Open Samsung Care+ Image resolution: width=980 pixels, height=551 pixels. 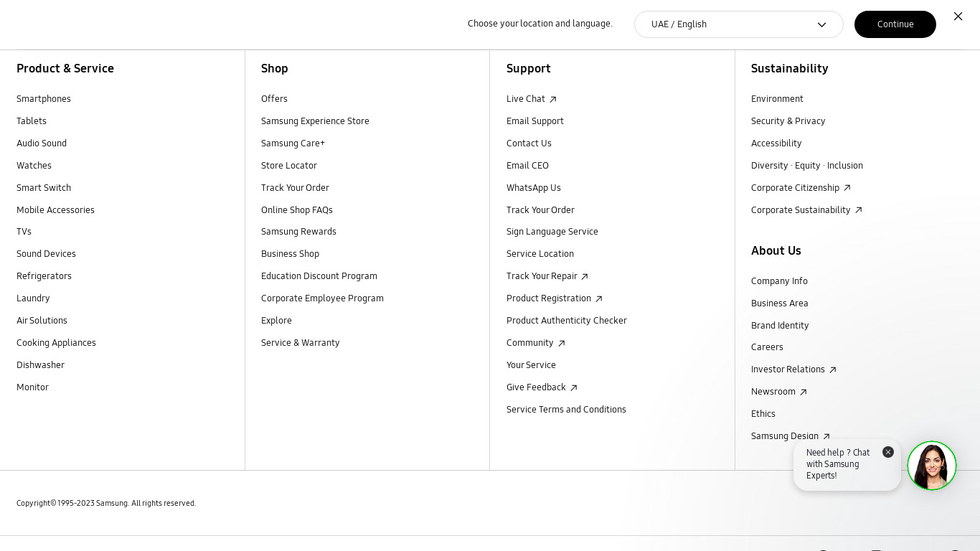pyautogui.click(x=293, y=143)
